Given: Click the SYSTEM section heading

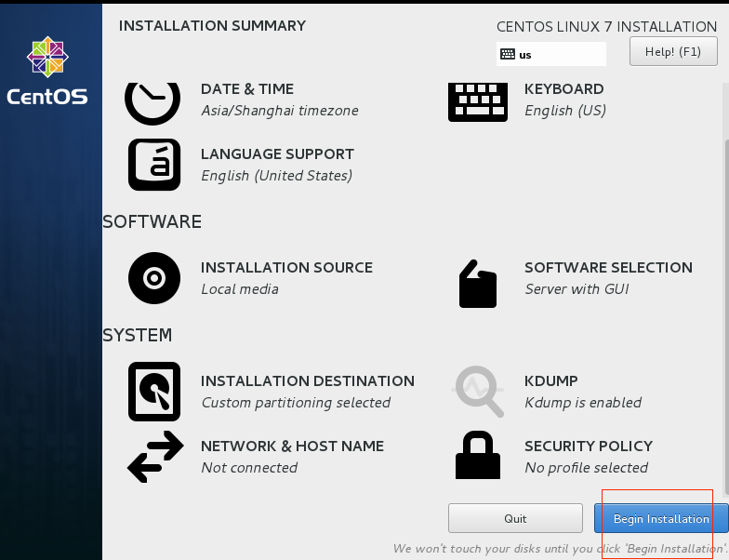Looking at the screenshot, I should [138, 335].
